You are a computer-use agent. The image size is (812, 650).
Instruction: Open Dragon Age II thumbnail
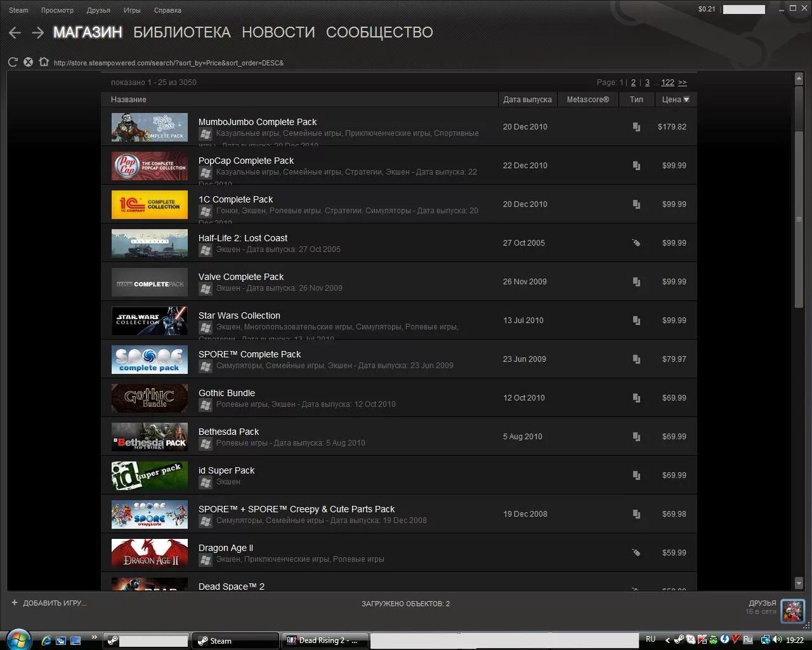(150, 553)
